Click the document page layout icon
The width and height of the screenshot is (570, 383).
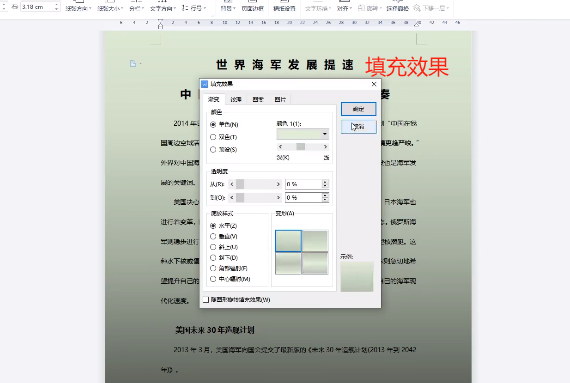pos(133,64)
